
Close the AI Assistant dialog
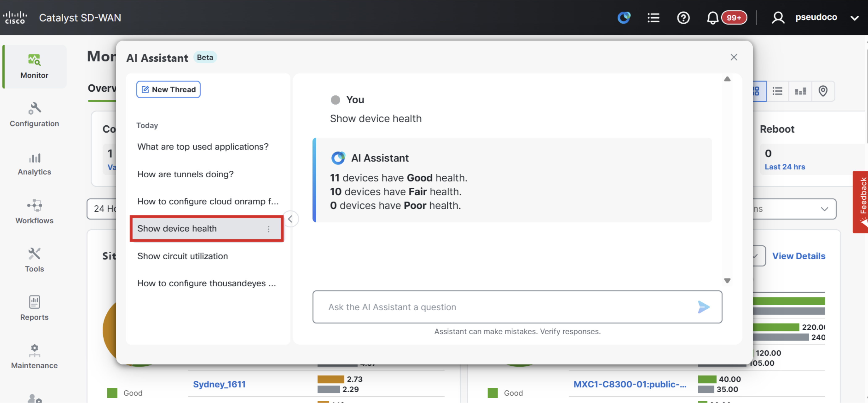pos(734,57)
